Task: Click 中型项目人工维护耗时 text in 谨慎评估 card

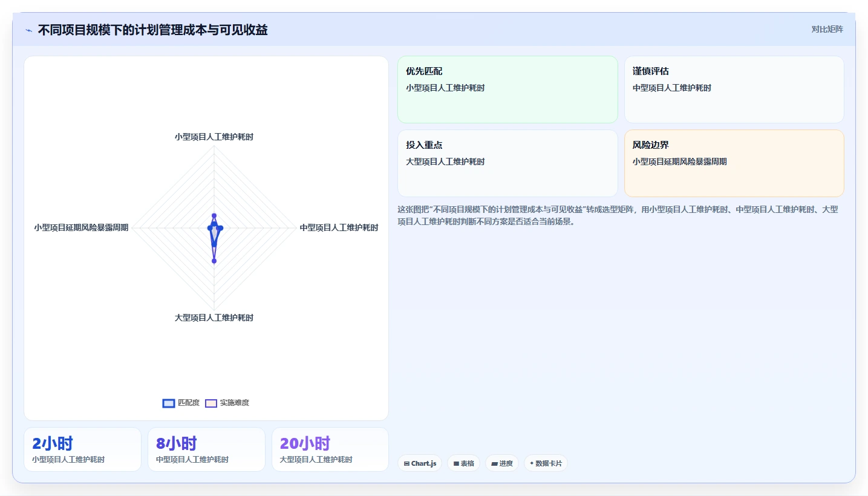Action: [x=672, y=88]
